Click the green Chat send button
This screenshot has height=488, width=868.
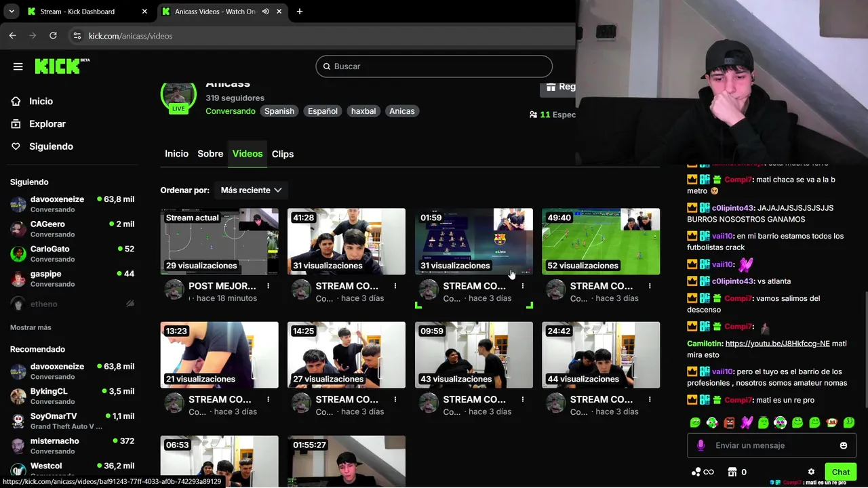[841, 472]
